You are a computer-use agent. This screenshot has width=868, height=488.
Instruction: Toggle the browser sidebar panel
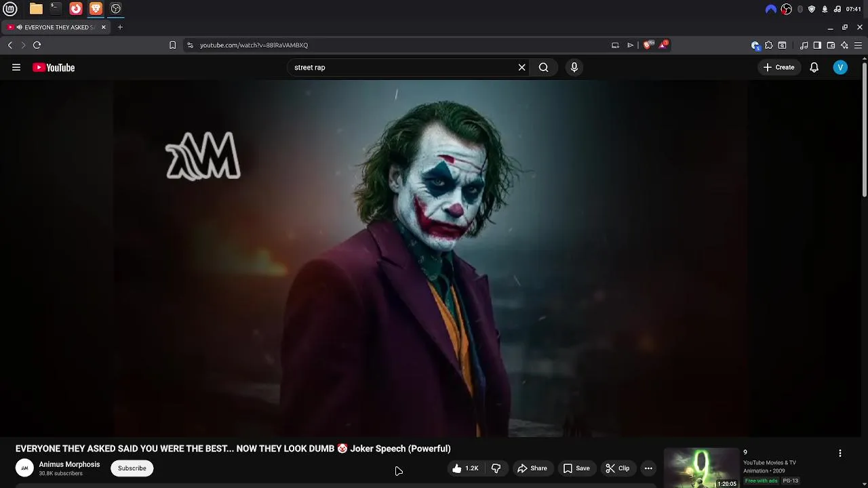coord(817,45)
